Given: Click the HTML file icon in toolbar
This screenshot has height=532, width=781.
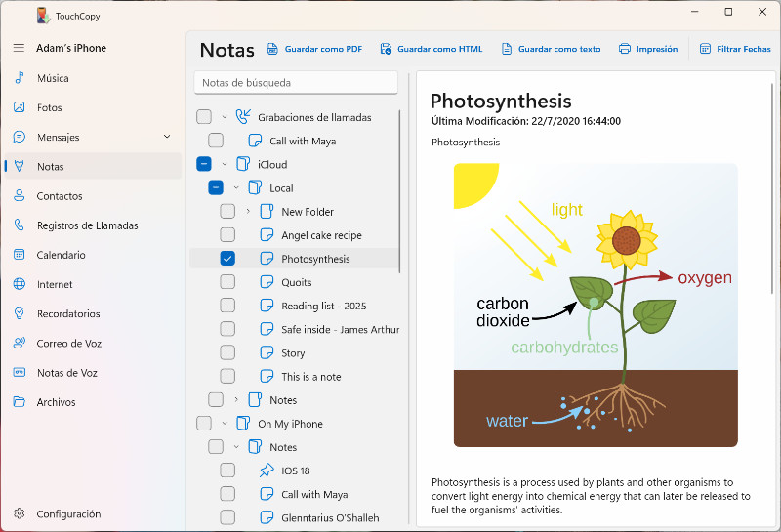Looking at the screenshot, I should [386, 49].
